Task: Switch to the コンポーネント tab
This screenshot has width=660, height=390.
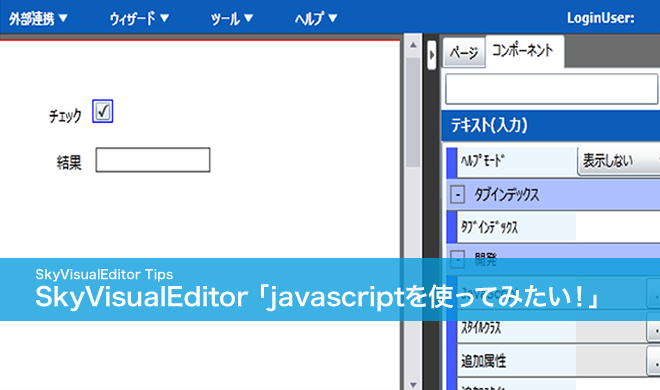Action: click(x=524, y=51)
